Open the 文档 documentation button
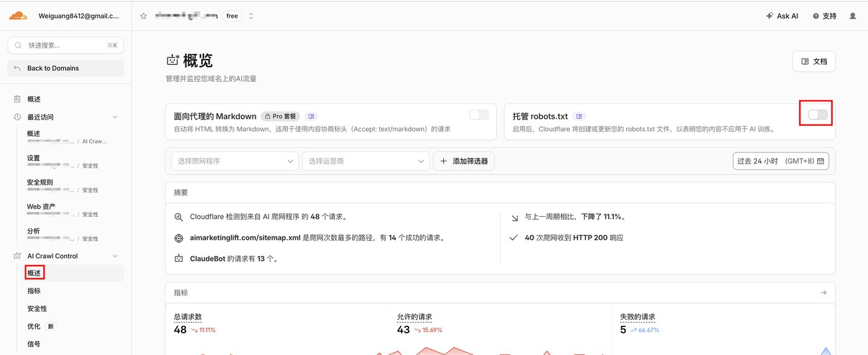 (x=813, y=61)
